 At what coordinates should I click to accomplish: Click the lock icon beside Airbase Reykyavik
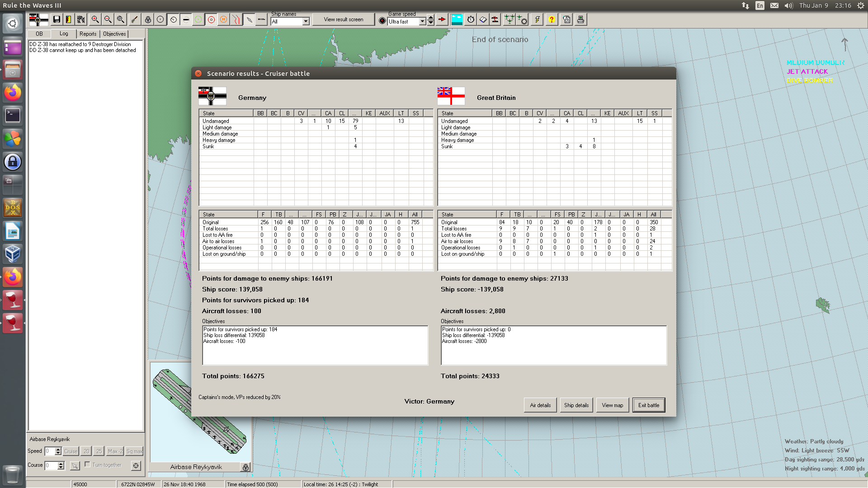point(245,467)
